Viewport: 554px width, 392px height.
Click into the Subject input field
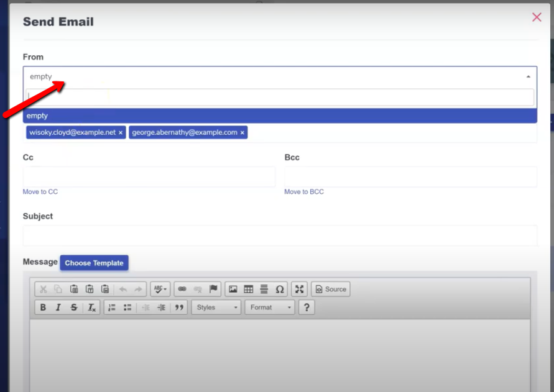280,235
